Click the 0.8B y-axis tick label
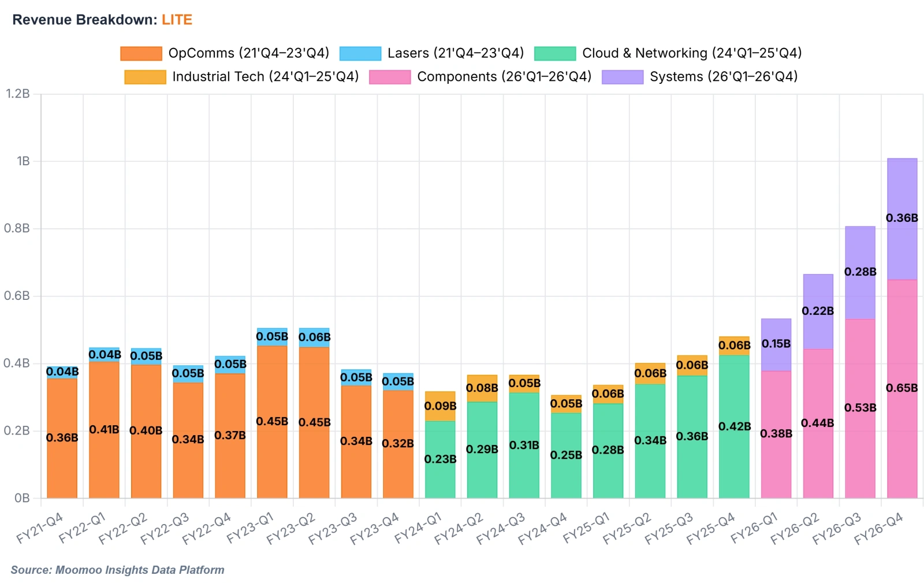 tap(17, 228)
